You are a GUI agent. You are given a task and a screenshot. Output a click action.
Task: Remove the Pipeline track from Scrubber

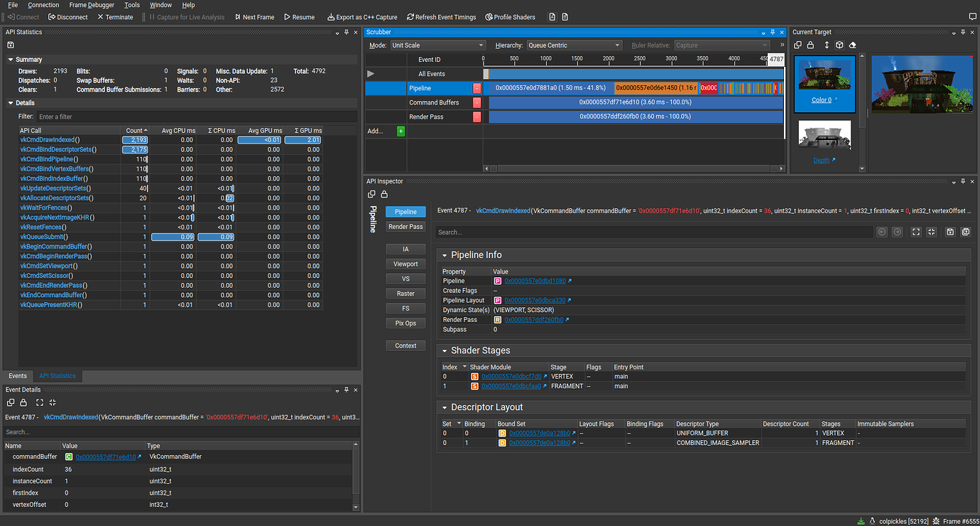[x=477, y=88]
